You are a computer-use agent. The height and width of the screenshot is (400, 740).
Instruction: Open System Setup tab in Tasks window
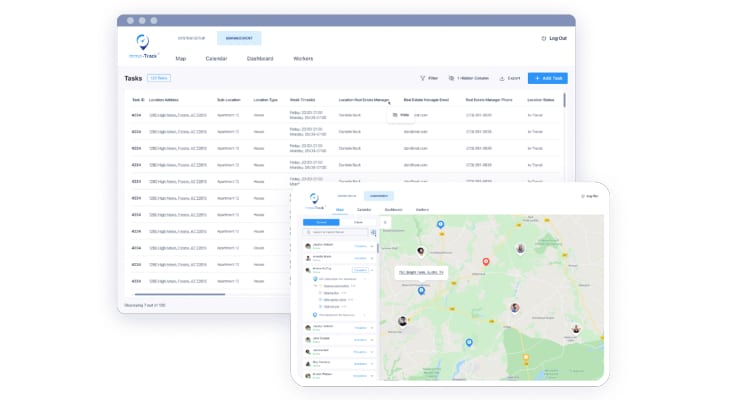coord(192,38)
